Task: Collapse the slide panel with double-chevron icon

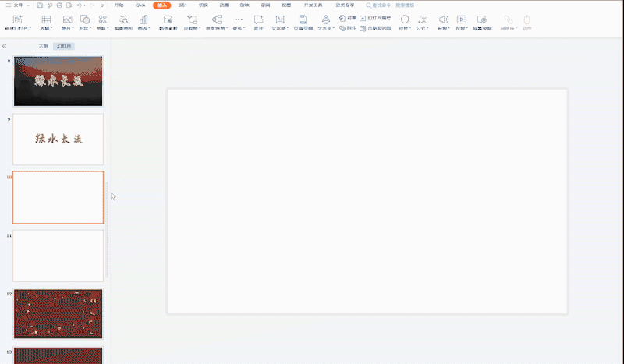Action: coord(5,46)
